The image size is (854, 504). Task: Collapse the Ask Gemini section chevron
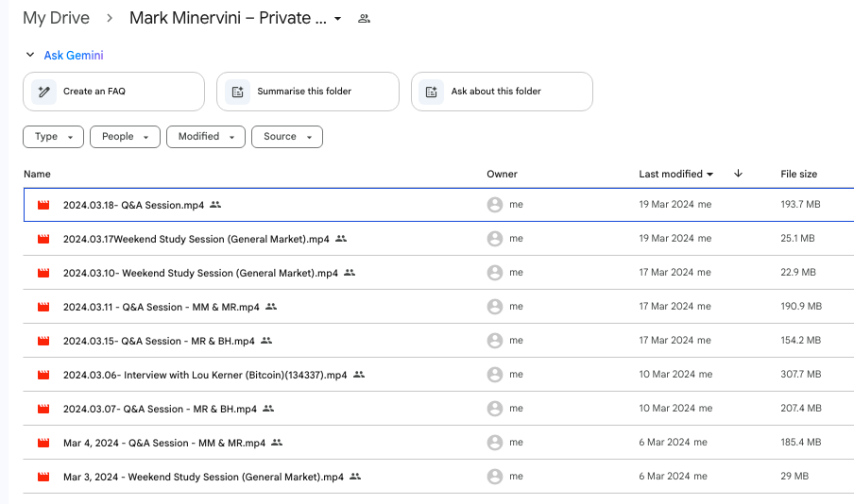tap(30, 55)
